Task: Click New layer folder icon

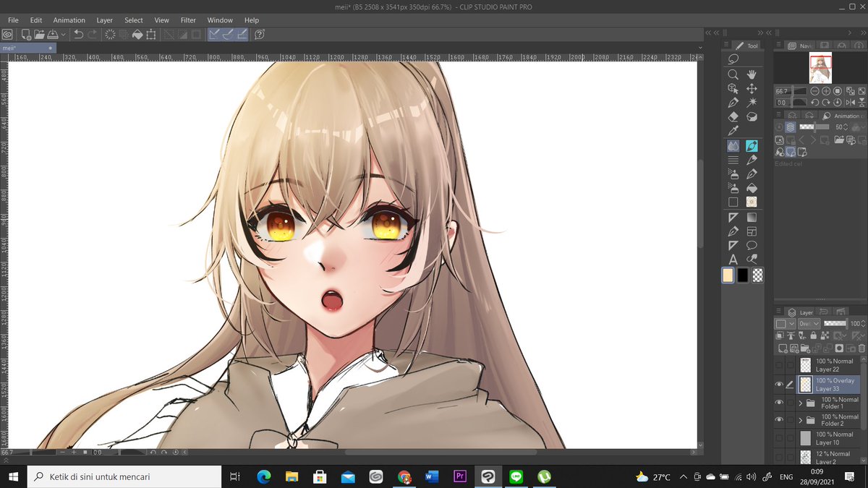Action: [x=806, y=348]
